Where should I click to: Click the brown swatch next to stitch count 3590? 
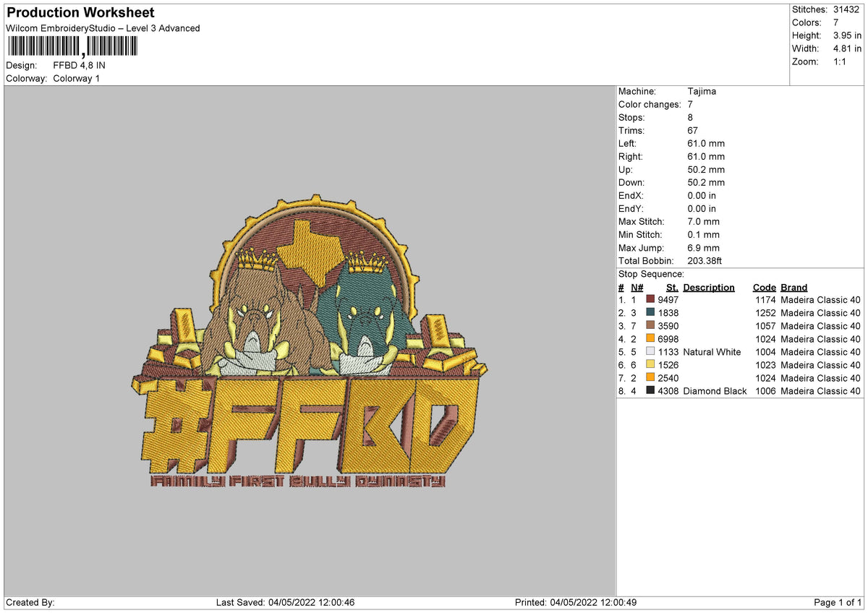click(x=650, y=326)
